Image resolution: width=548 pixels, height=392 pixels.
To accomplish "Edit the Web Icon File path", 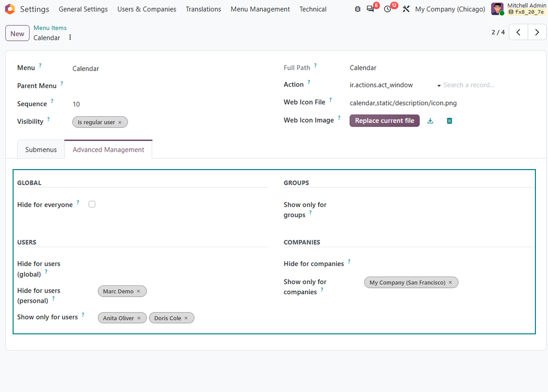I will click(441, 103).
